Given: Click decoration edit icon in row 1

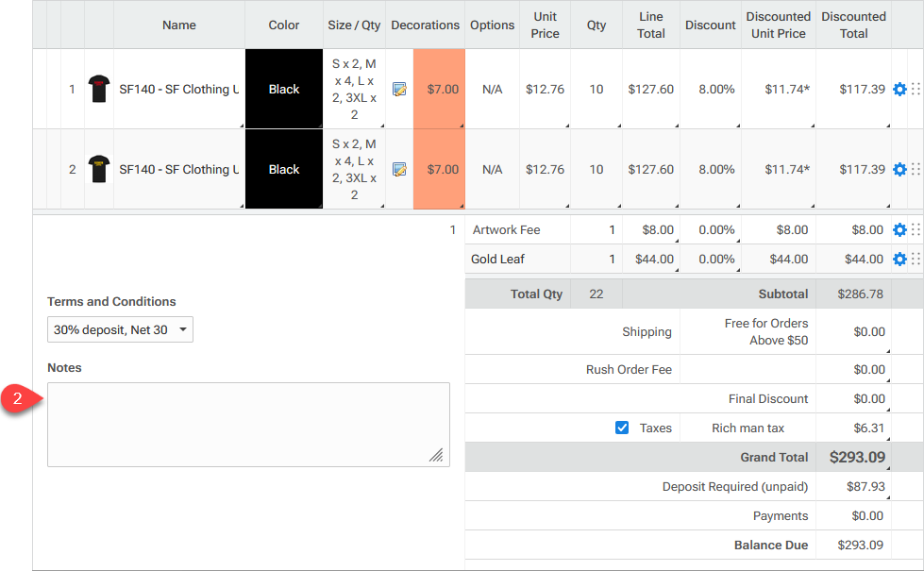Looking at the screenshot, I should 399,90.
